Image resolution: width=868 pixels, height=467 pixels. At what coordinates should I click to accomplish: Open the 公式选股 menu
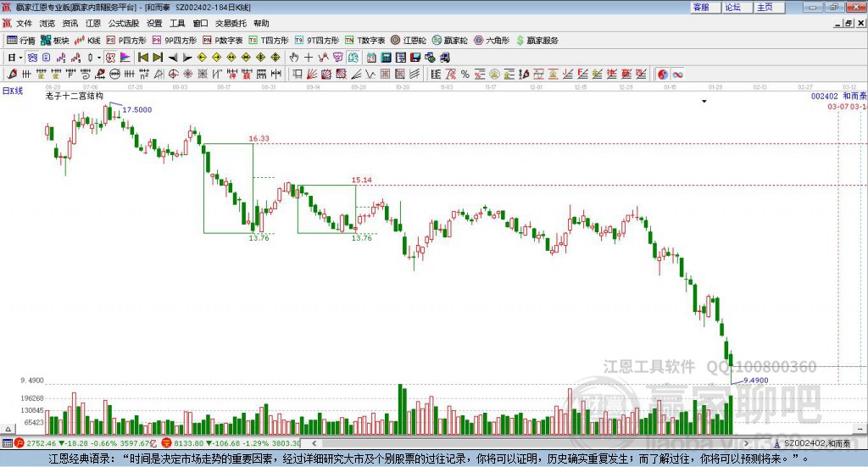click(x=124, y=23)
